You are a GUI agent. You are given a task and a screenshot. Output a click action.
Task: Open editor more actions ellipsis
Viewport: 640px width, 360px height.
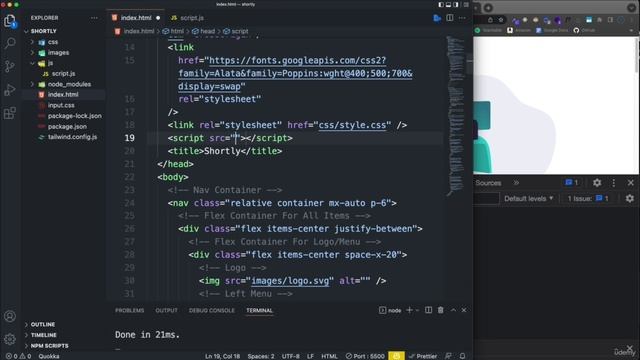click(462, 18)
